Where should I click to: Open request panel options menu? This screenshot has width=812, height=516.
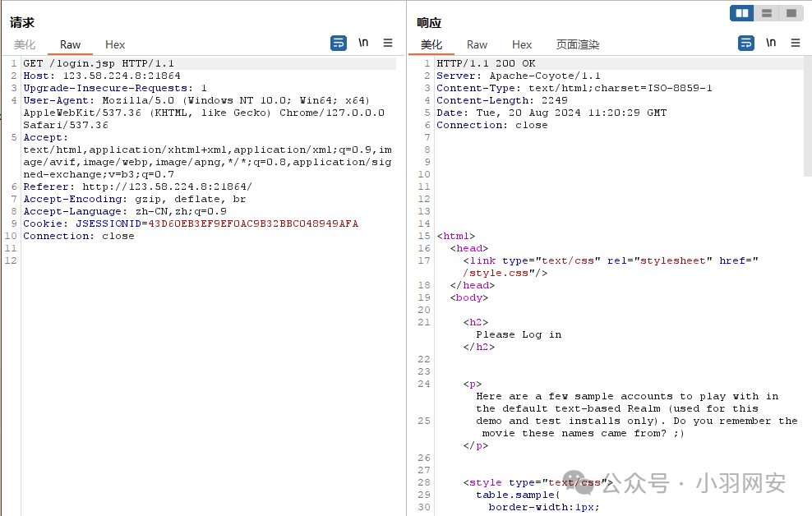[x=388, y=43]
